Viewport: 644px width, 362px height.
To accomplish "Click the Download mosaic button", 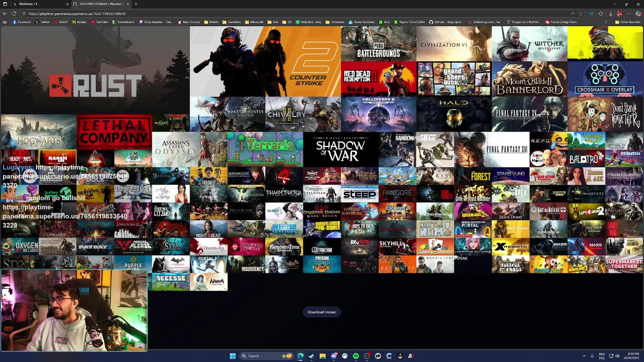I will click(x=322, y=312).
